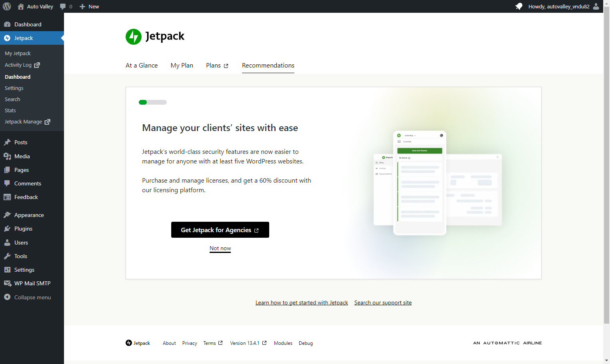610x364 pixels.
Task: Open Jetpack Settings submenu item
Action: click(14, 88)
